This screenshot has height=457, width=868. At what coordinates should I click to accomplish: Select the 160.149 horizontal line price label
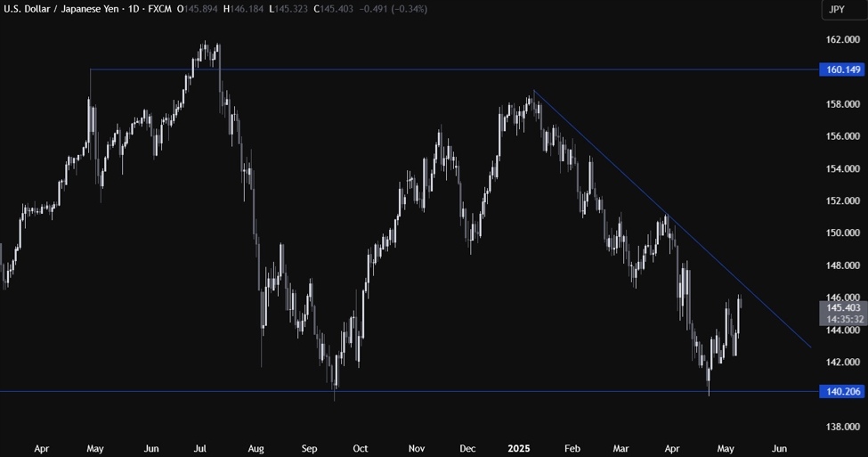click(x=842, y=69)
